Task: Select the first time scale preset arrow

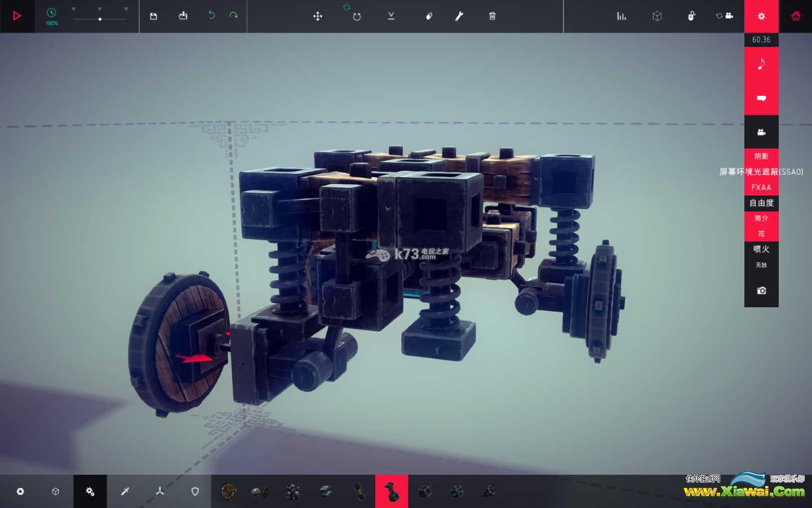Action: point(73,9)
